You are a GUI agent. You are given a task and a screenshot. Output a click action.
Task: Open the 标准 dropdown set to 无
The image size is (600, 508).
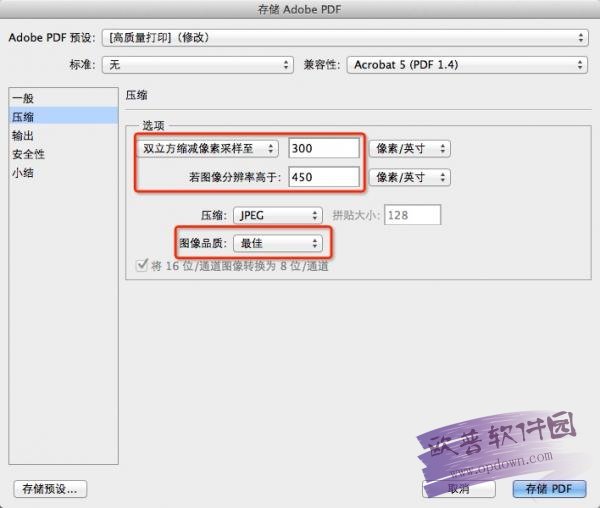click(x=197, y=65)
